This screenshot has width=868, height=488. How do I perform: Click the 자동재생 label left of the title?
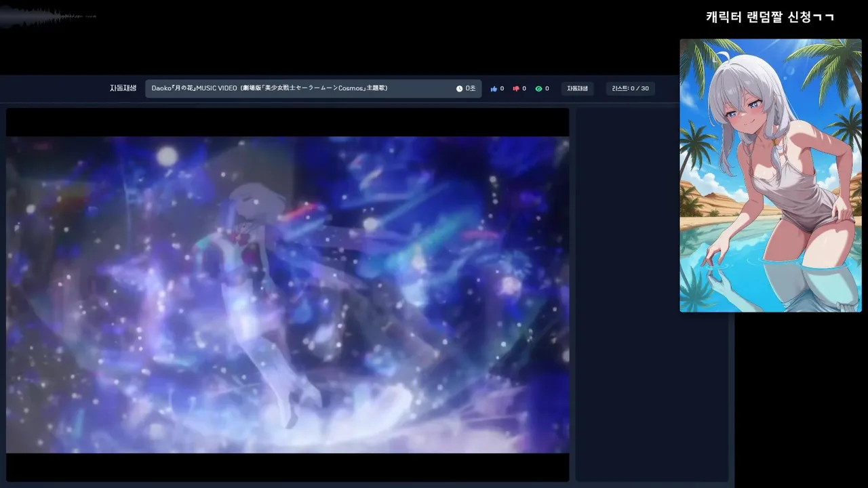pos(123,88)
